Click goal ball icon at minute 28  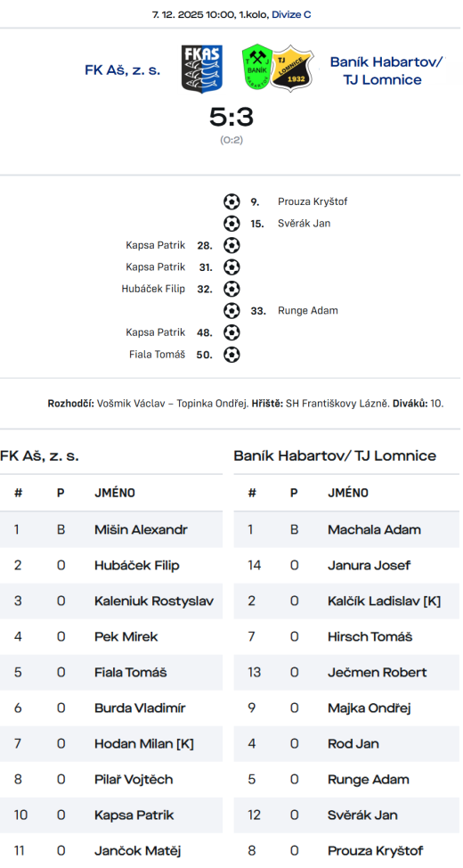click(x=231, y=245)
